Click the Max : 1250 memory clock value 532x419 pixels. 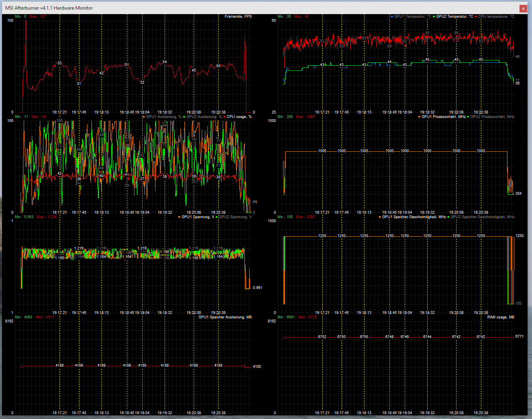pos(305,217)
